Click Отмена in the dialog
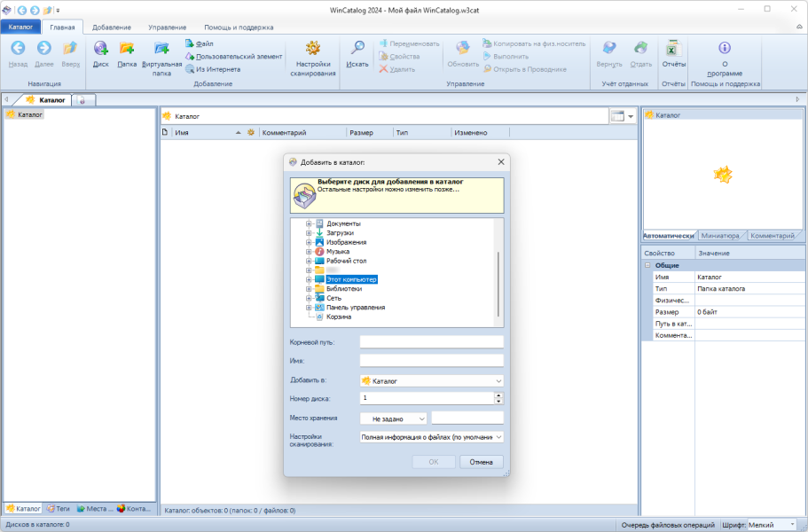The width and height of the screenshot is (808, 532). point(482,462)
